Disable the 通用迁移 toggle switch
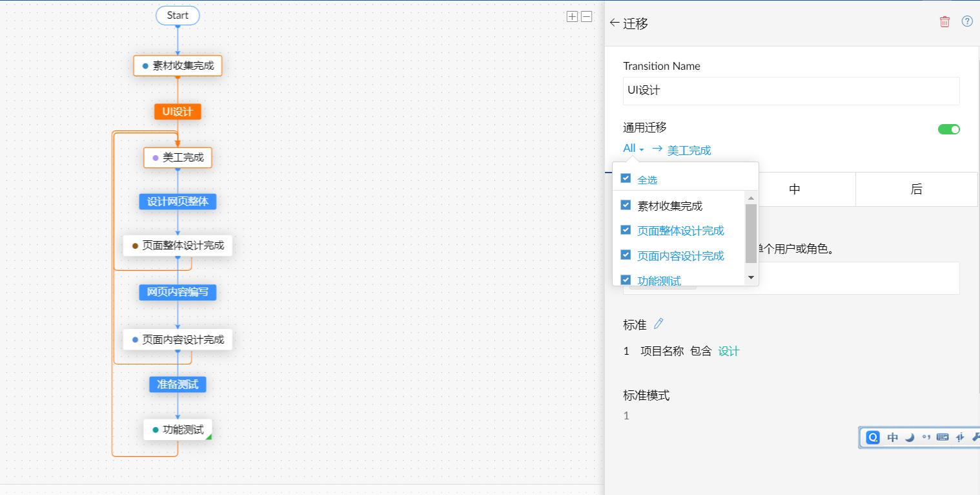This screenshot has width=980, height=495. [948, 129]
